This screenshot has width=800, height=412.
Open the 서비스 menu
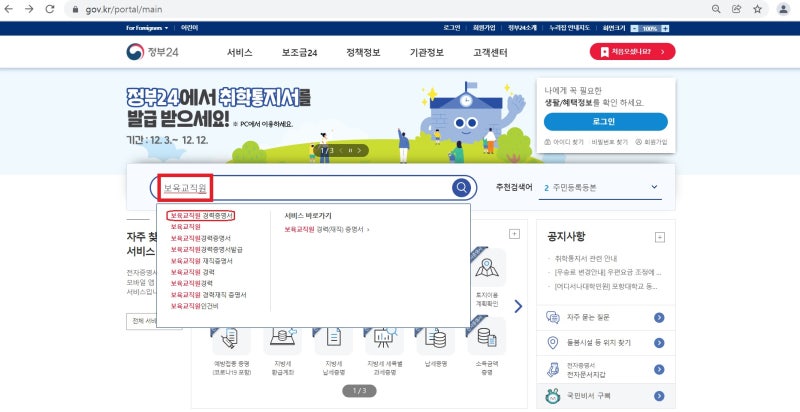(x=240, y=53)
